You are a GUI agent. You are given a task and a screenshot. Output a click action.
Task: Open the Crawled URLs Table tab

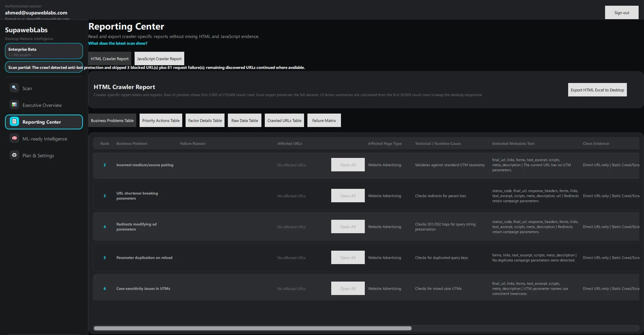click(x=284, y=120)
